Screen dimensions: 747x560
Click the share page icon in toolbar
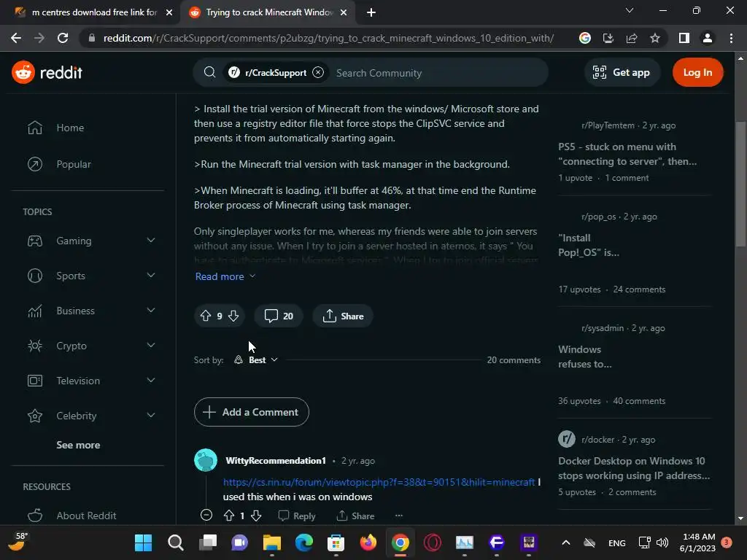pyautogui.click(x=632, y=38)
